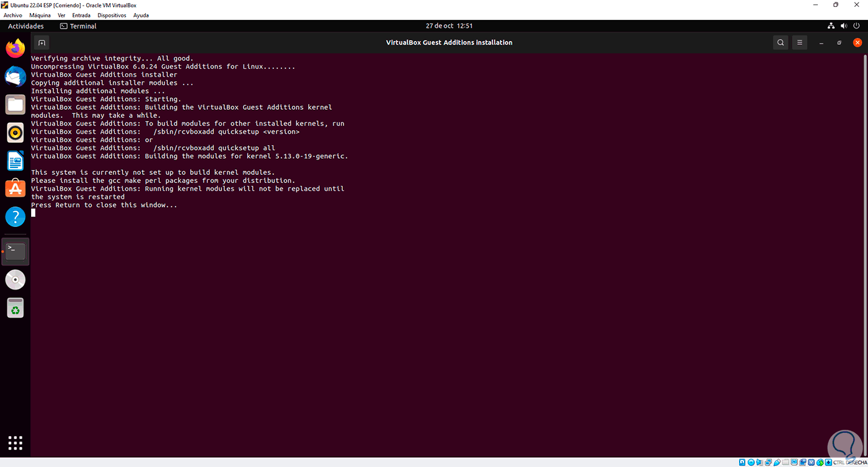Open LibreOffice Writer from the dock
The image size is (868, 467).
[x=15, y=161]
